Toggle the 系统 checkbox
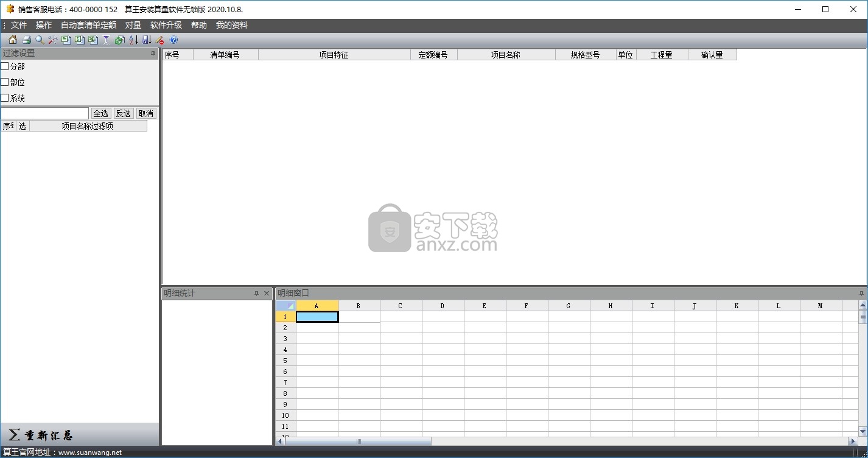868x458 pixels. point(5,97)
